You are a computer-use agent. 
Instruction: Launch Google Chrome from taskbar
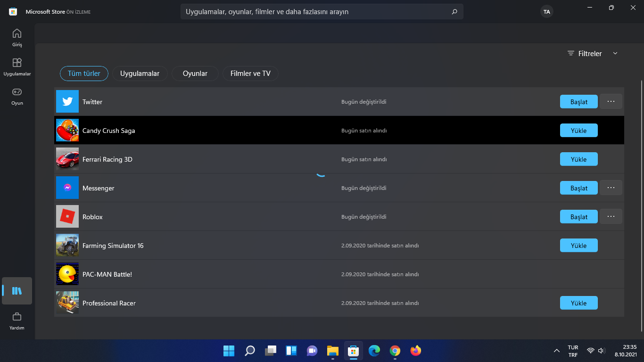(x=395, y=351)
